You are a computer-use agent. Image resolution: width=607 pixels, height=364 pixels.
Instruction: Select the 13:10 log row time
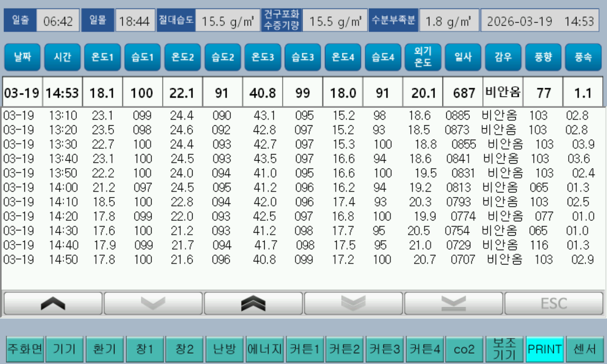point(63,116)
